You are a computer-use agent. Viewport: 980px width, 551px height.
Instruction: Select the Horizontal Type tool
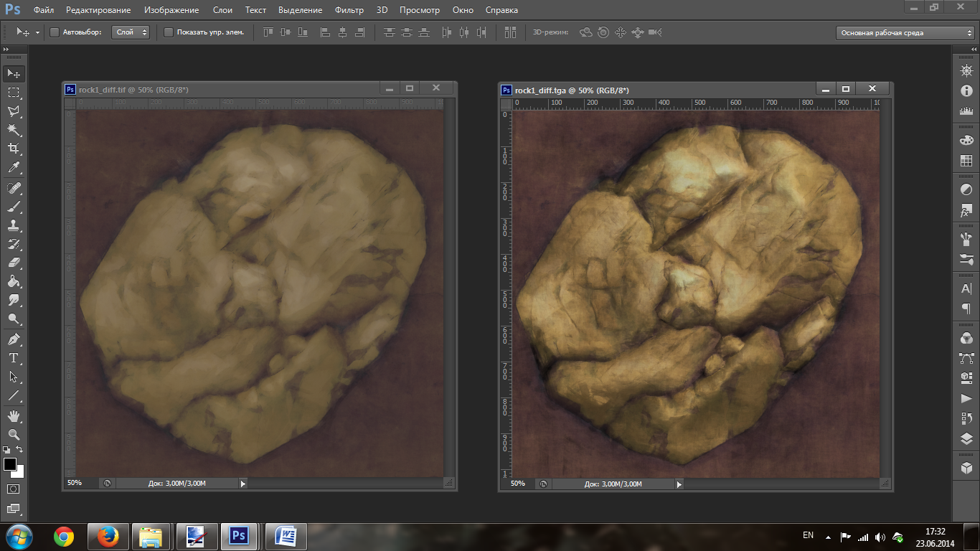pos(14,358)
